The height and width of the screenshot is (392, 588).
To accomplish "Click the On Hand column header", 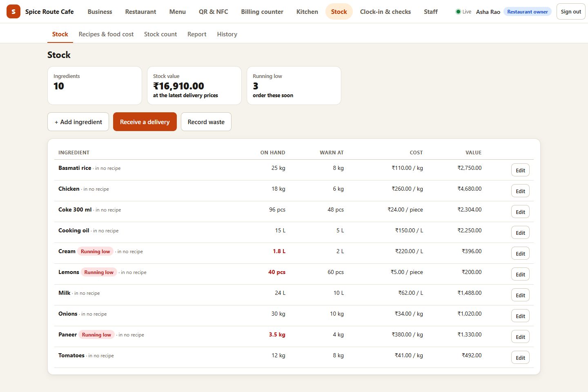I will coord(273,153).
